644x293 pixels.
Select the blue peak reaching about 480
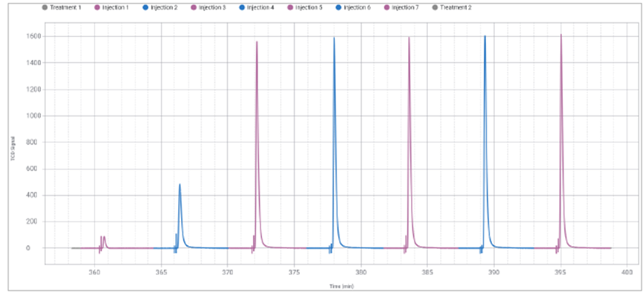pyautogui.click(x=180, y=193)
